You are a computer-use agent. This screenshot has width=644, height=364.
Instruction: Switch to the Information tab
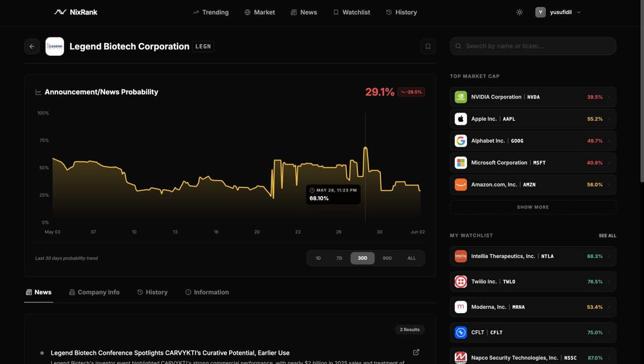(207, 292)
